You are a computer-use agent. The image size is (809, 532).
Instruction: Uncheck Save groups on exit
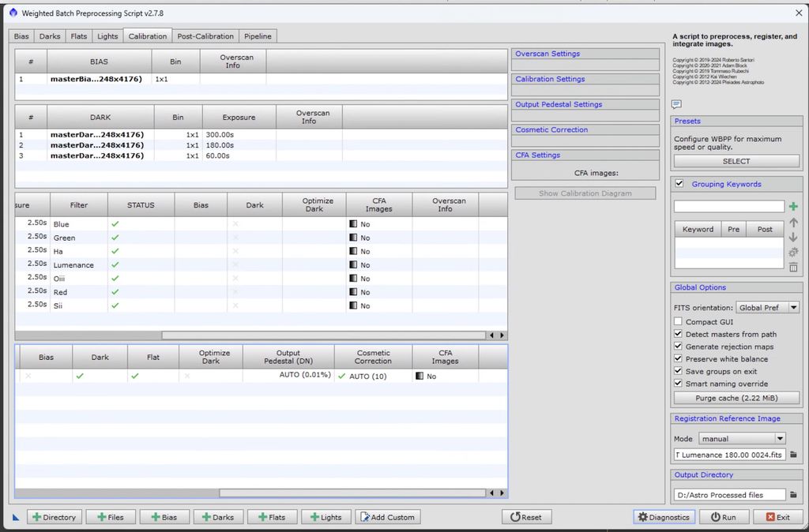coord(678,371)
